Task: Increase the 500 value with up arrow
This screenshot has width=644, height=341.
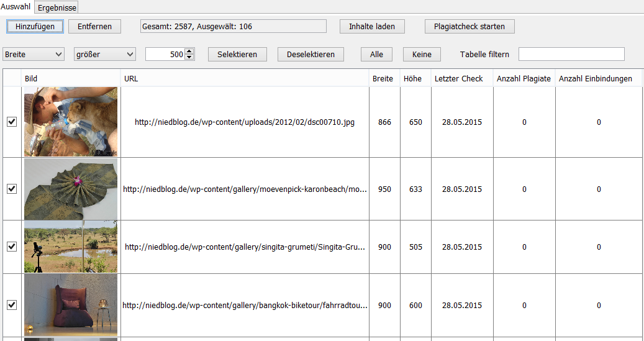Action: pos(189,52)
